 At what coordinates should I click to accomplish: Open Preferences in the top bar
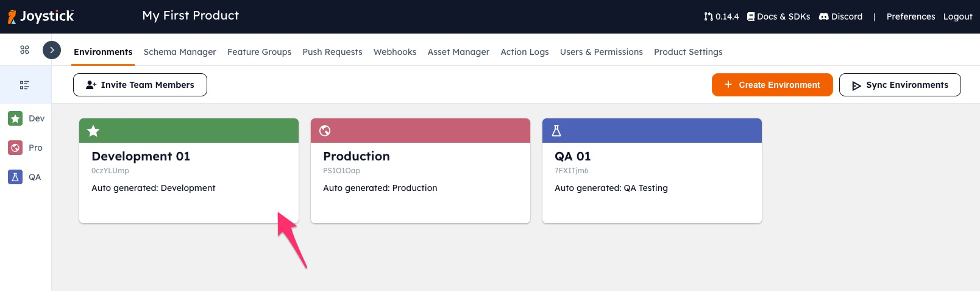point(911,16)
